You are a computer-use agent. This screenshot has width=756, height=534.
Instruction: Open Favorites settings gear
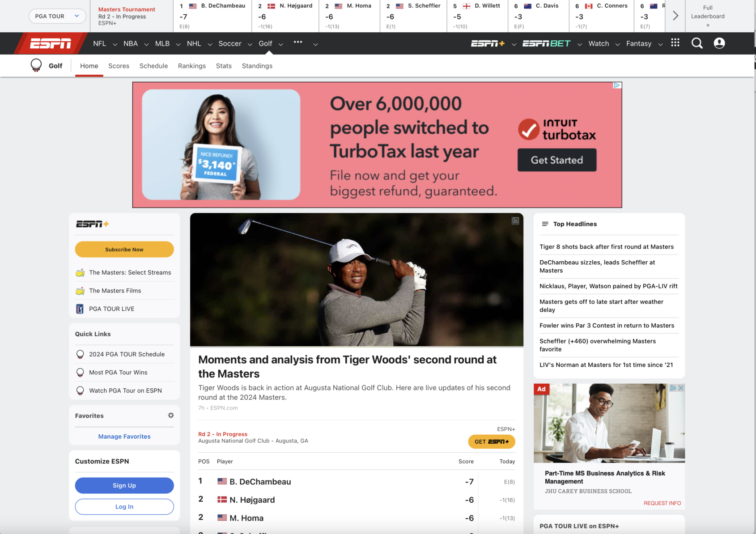click(x=171, y=415)
